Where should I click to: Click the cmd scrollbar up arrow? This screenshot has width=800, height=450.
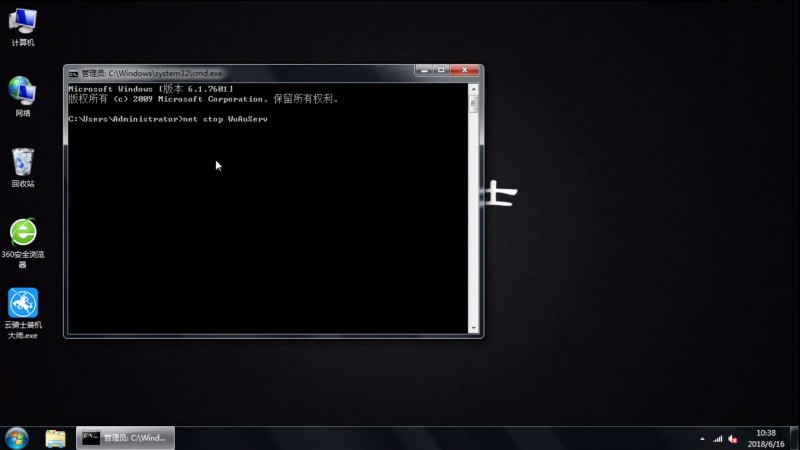pyautogui.click(x=473, y=89)
